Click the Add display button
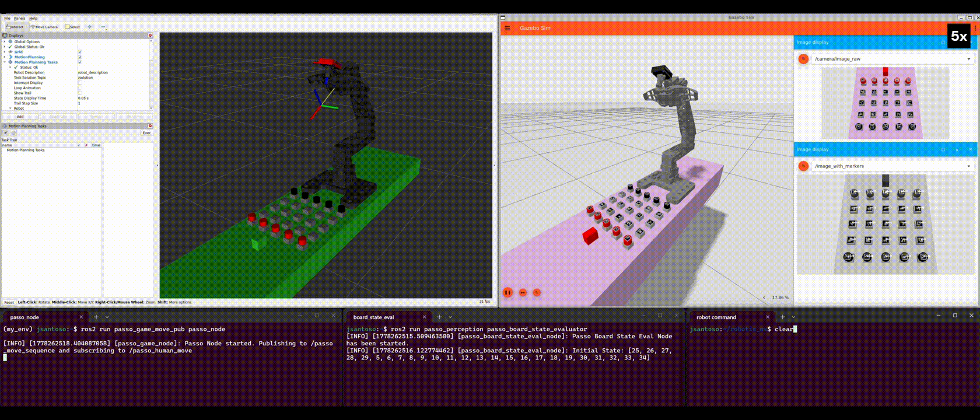 coord(20,117)
